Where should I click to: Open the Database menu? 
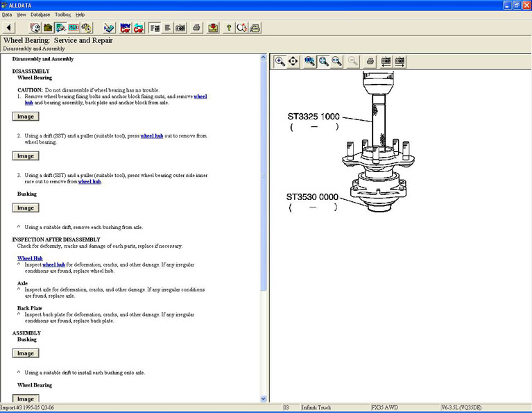click(x=40, y=15)
